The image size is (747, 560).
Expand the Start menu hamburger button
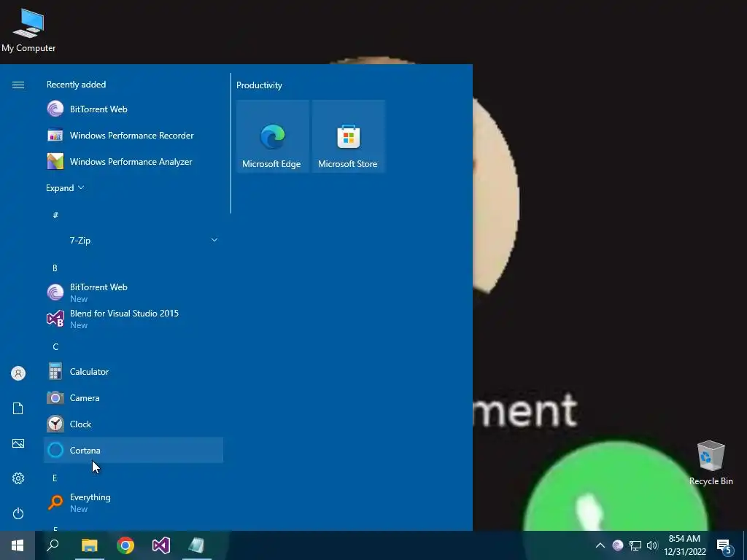[18, 85]
